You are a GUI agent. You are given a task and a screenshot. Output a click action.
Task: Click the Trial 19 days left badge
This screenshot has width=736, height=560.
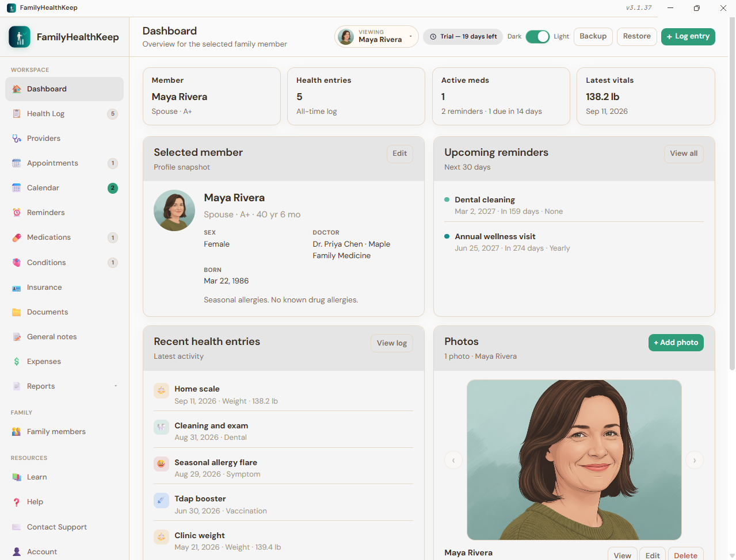463,37
